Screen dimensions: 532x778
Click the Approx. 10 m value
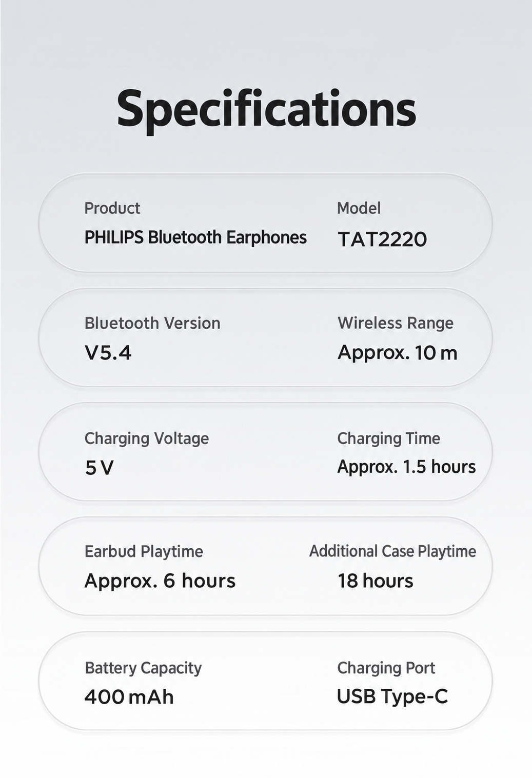point(397,353)
